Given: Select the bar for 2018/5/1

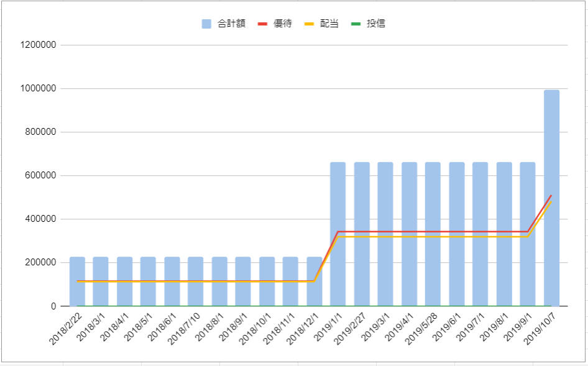Looking at the screenshot, I should (x=148, y=281).
